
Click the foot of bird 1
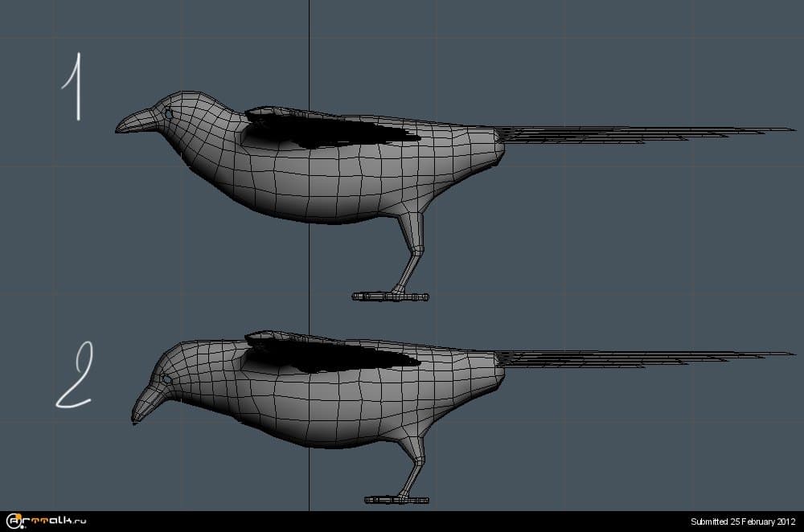pos(391,297)
